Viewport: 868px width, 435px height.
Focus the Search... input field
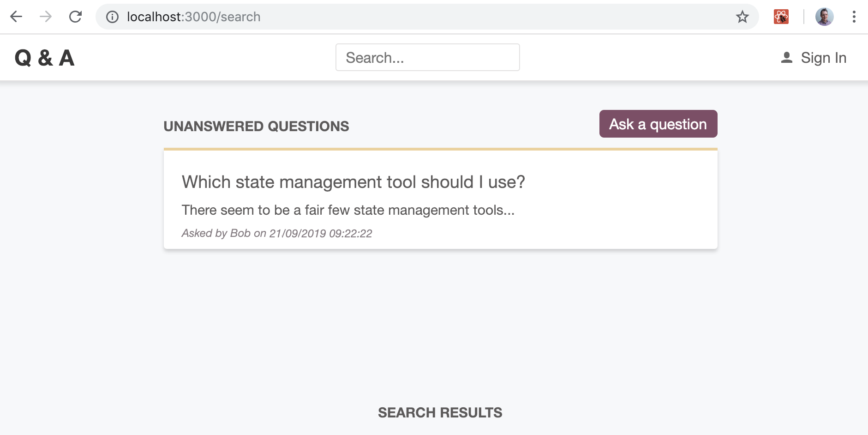tap(427, 58)
